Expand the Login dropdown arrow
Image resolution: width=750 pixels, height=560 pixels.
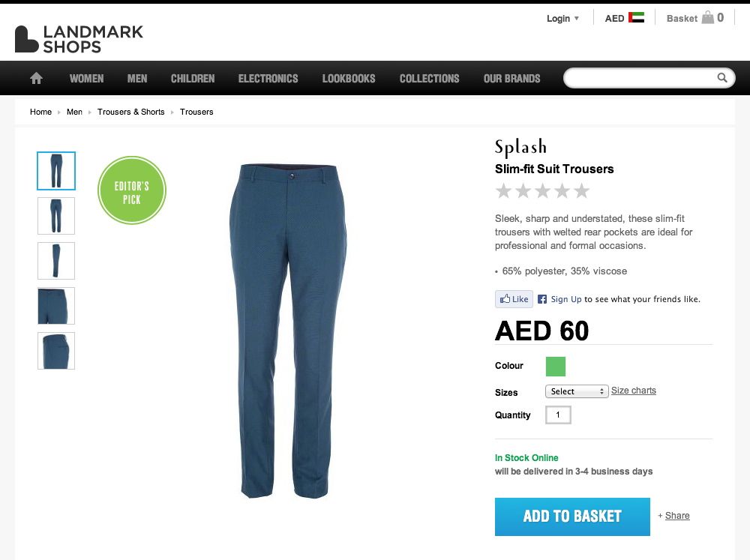(576, 18)
